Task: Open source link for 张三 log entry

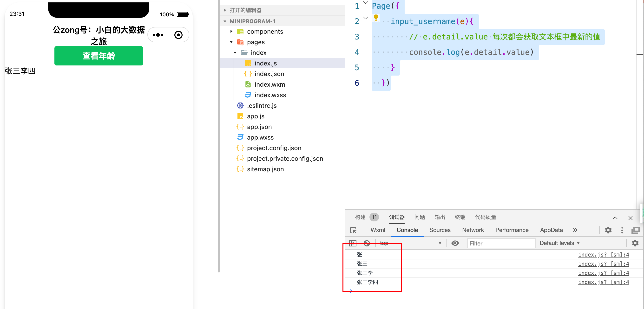Action: coord(604,264)
